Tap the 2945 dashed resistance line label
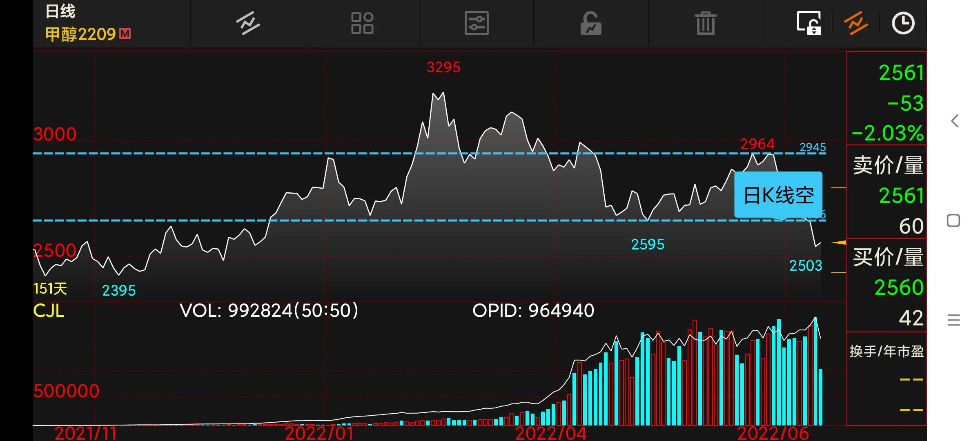The image size is (980, 441). (x=812, y=147)
